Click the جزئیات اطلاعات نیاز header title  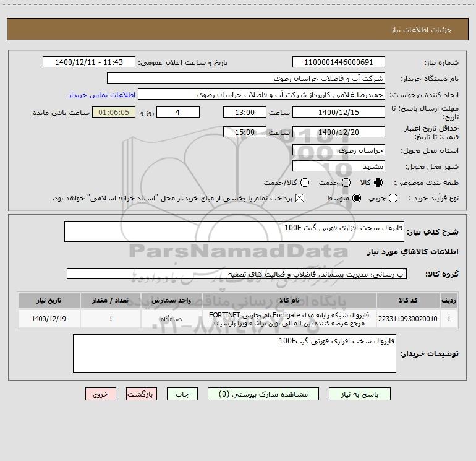[x=422, y=30]
